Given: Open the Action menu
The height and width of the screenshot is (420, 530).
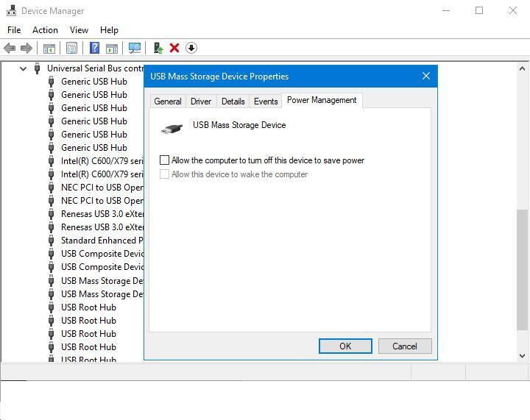Looking at the screenshot, I should 45,30.
